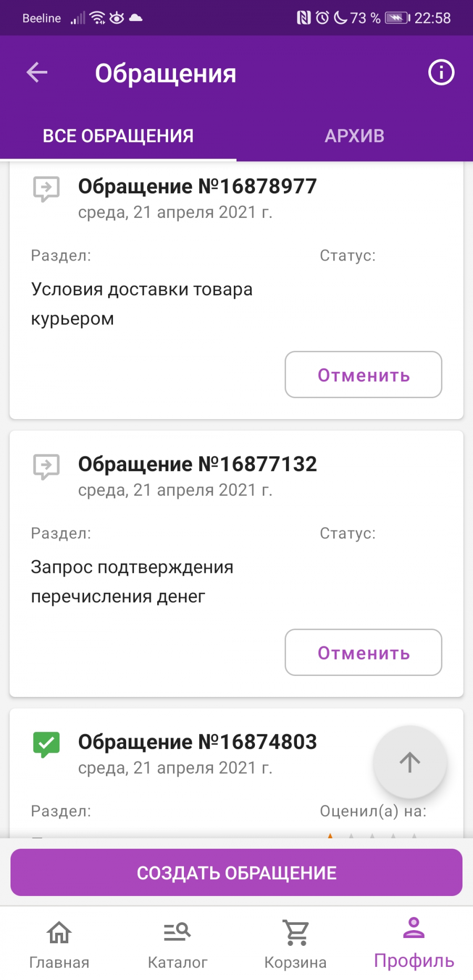Image resolution: width=473 pixels, height=980 pixels.
Task: Open request №16874803 title
Action: coord(197,742)
